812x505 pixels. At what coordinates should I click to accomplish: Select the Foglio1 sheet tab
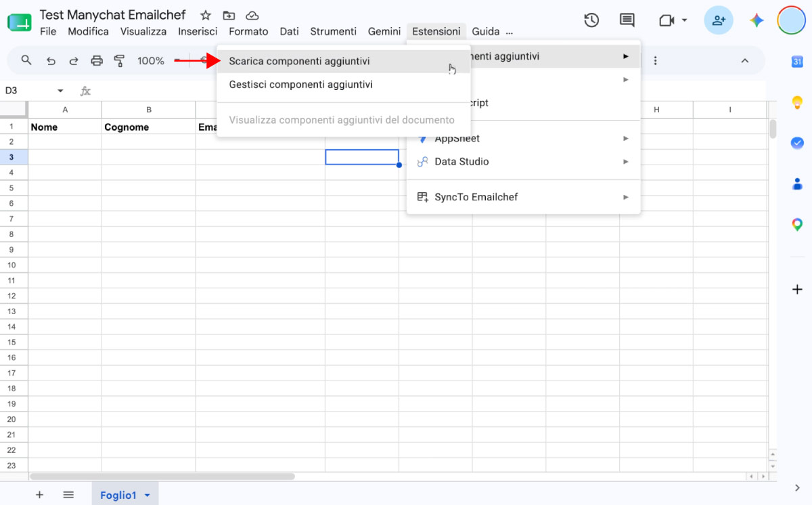tap(118, 496)
